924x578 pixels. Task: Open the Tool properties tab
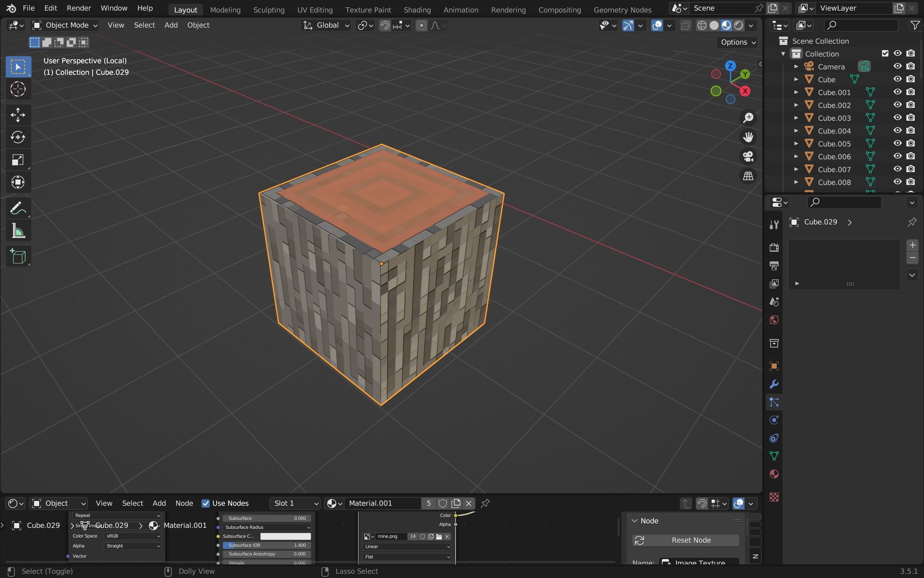pos(774,224)
